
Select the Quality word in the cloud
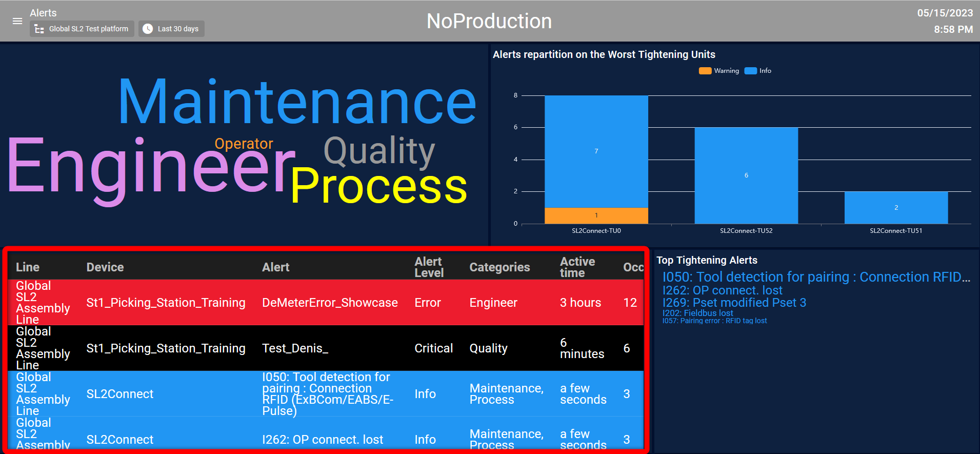[x=379, y=151]
